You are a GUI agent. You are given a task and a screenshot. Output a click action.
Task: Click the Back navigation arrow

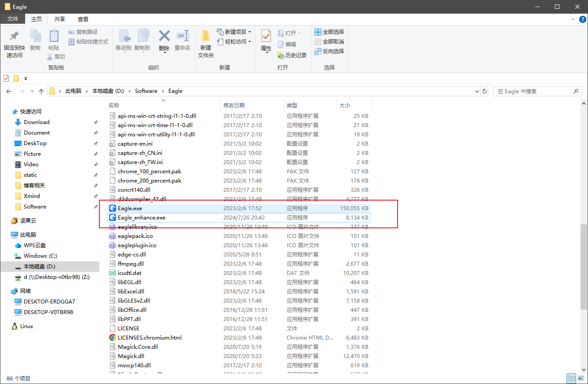9,91
